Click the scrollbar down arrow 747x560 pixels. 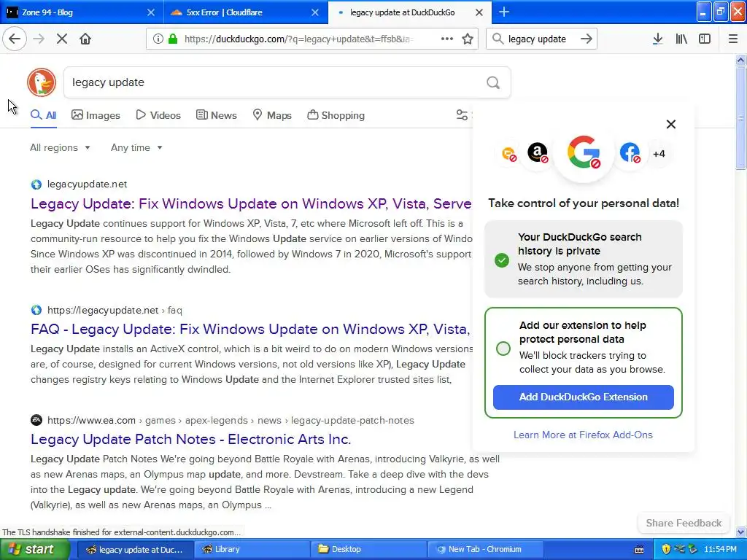[740, 532]
